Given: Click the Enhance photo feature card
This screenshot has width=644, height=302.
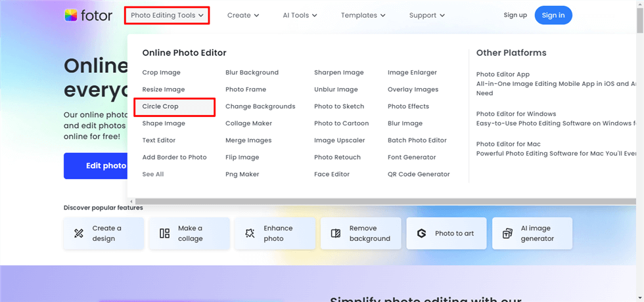Looking at the screenshot, I should (x=275, y=234).
